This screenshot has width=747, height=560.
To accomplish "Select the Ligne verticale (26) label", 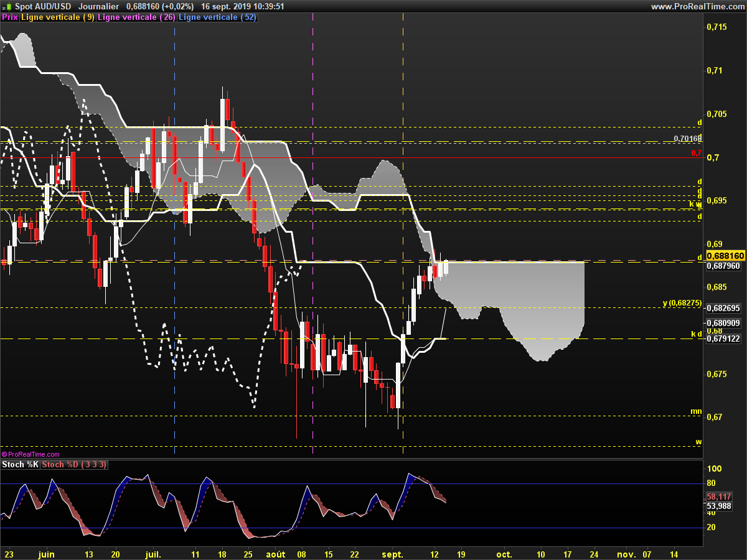I will click(136, 17).
